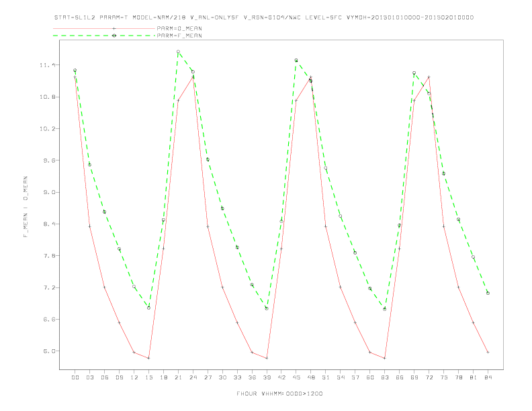Click the 54 forecast hour tick label
The height and width of the screenshot is (411, 532).
pos(341,377)
